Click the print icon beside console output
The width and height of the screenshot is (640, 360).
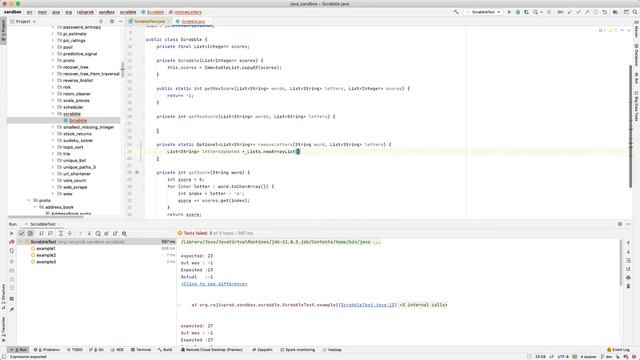click(x=628, y=278)
